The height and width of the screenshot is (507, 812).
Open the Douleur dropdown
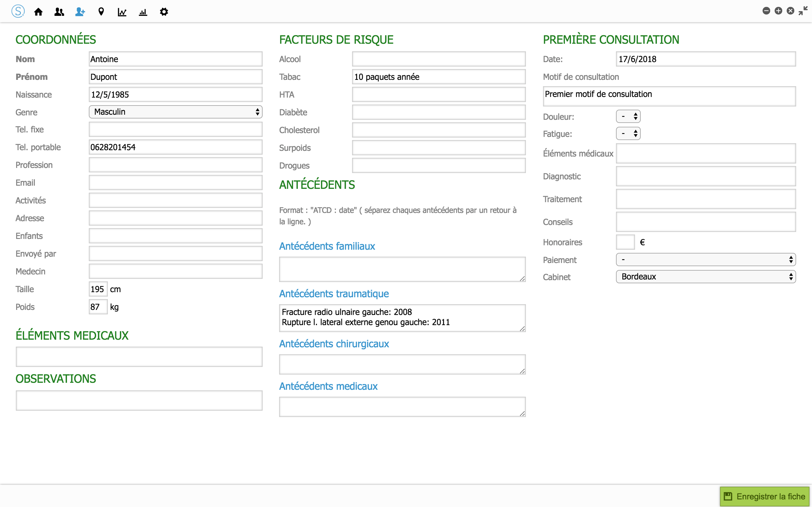click(x=628, y=117)
